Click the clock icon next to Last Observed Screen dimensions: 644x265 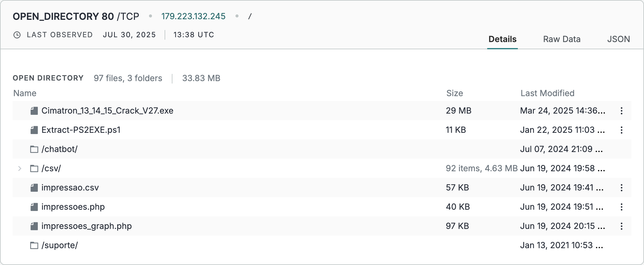[x=17, y=35]
